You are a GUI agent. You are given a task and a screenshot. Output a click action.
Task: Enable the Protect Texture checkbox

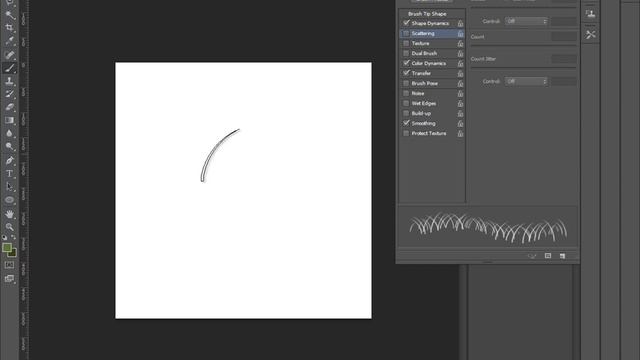[406, 133]
